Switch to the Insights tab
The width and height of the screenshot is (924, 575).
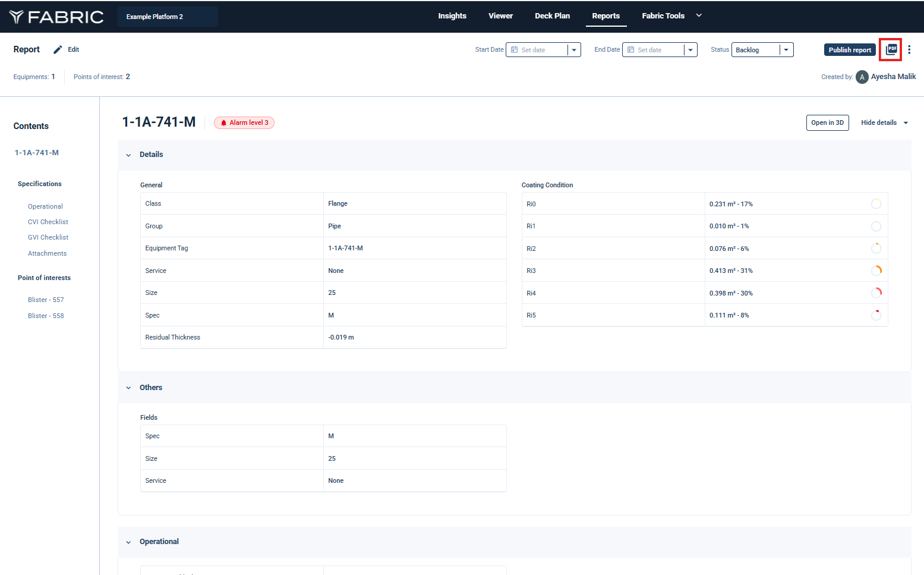coord(452,16)
